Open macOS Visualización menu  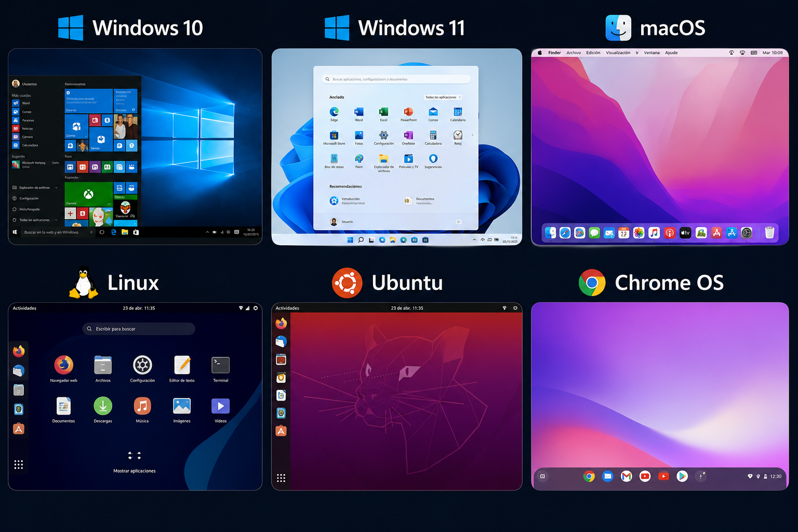pyautogui.click(x=618, y=52)
